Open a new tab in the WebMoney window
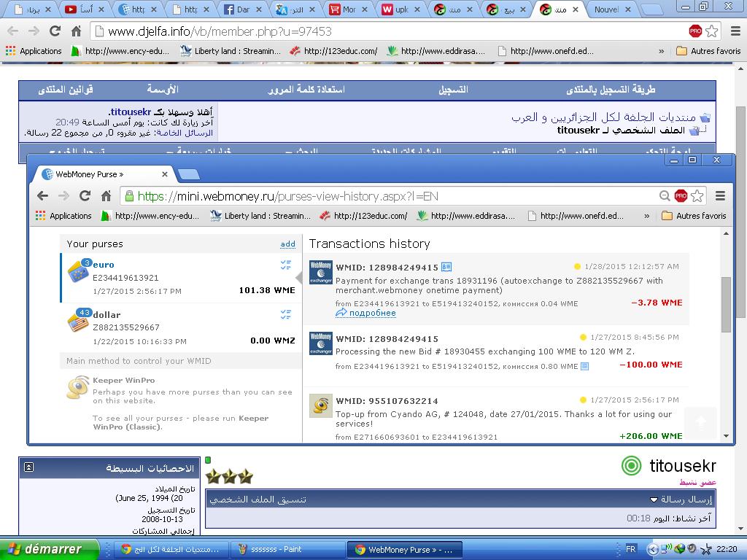The height and width of the screenshot is (560, 747). [189, 175]
